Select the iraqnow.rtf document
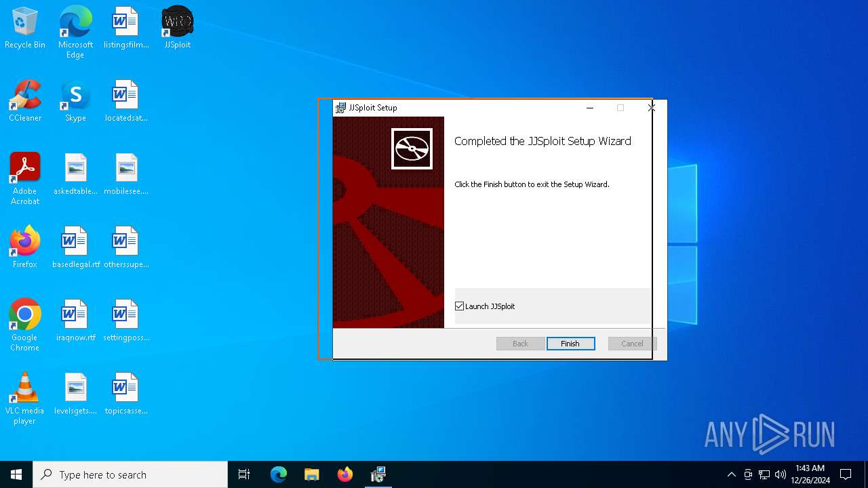The image size is (868, 488). click(x=75, y=321)
